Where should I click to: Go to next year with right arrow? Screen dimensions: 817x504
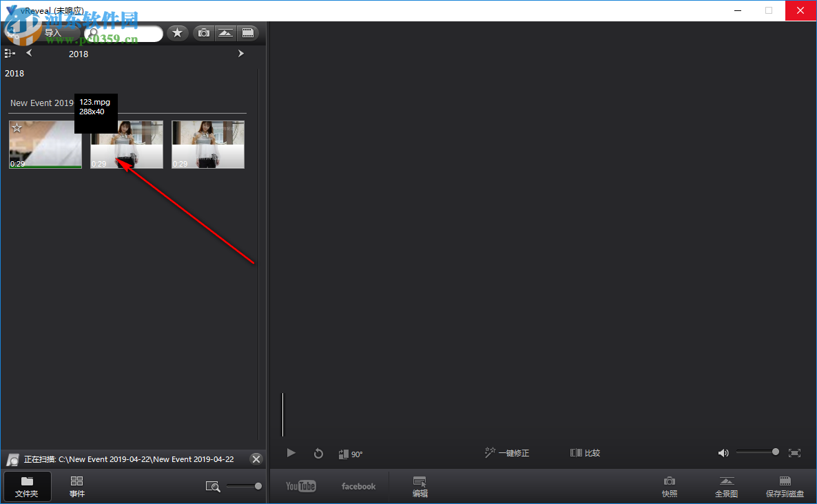[x=240, y=53]
